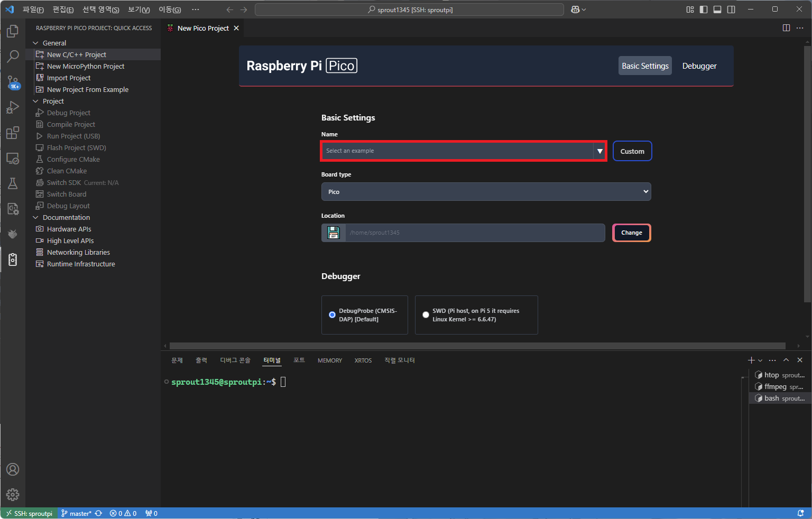The image size is (812, 519).
Task: Open the Testing flask view
Action: tap(13, 183)
